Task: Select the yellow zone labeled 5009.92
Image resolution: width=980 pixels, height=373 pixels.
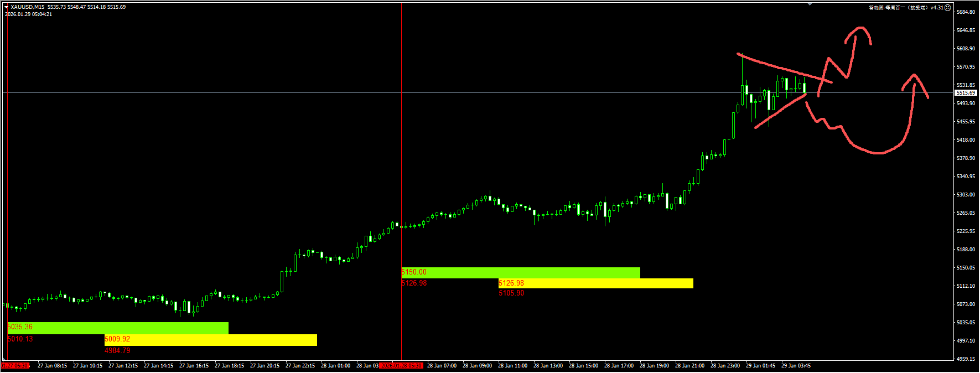Action: pos(210,340)
